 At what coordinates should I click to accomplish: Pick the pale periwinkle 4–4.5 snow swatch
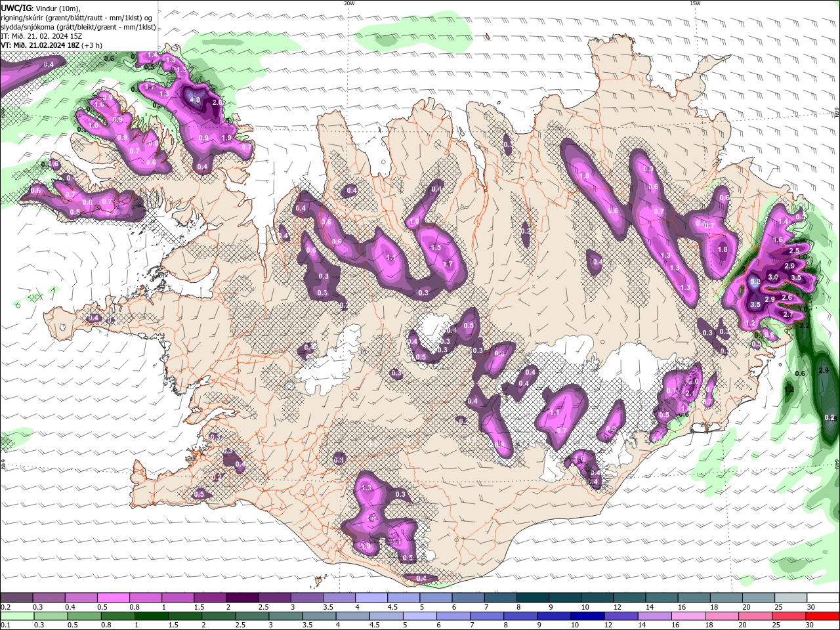(x=371, y=598)
